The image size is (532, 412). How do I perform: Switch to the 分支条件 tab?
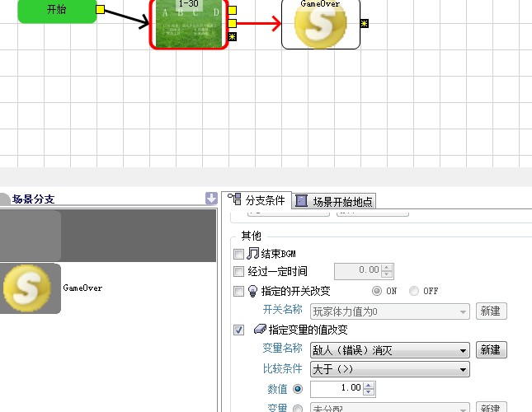click(257, 200)
